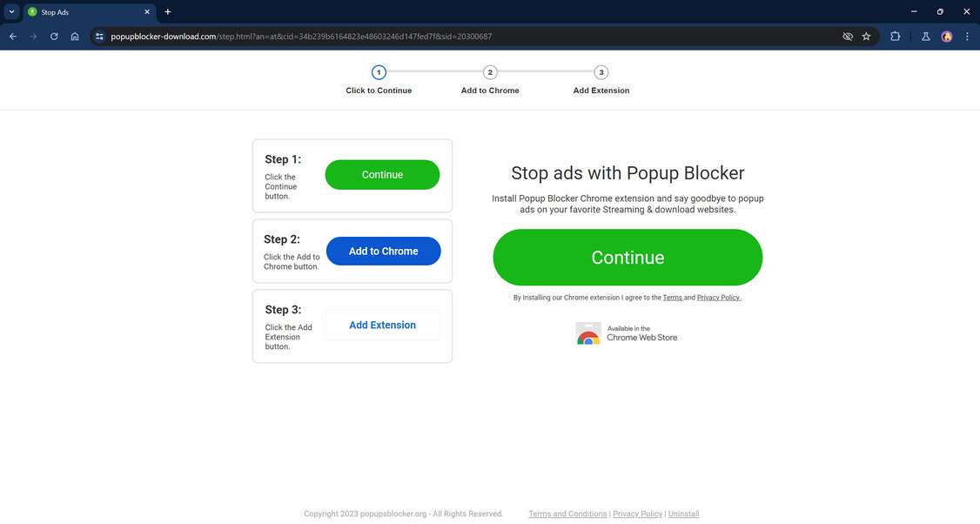
Task: Bookmark this page using the star icon
Action: tap(866, 36)
